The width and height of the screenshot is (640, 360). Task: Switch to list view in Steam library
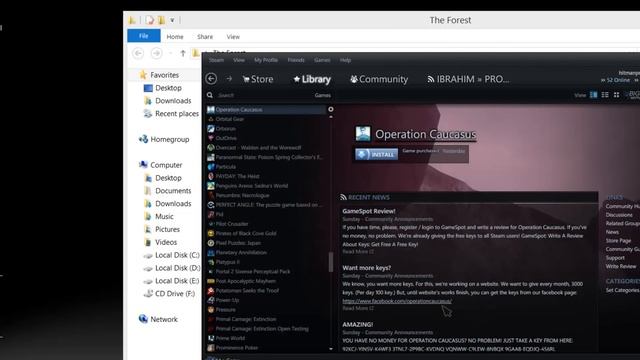click(x=605, y=95)
